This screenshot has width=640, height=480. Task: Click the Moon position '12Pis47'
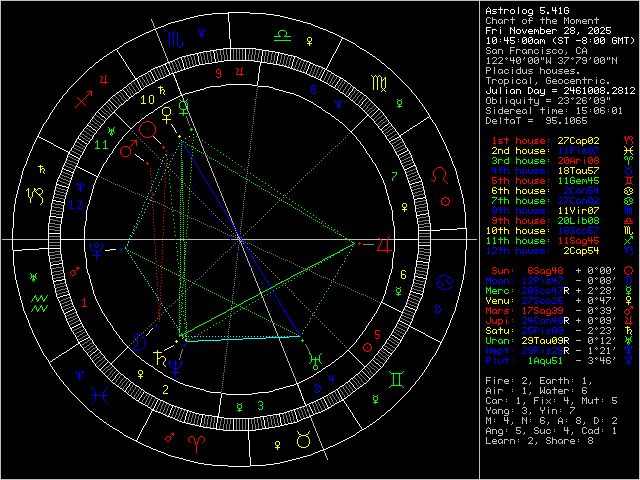(x=542, y=280)
